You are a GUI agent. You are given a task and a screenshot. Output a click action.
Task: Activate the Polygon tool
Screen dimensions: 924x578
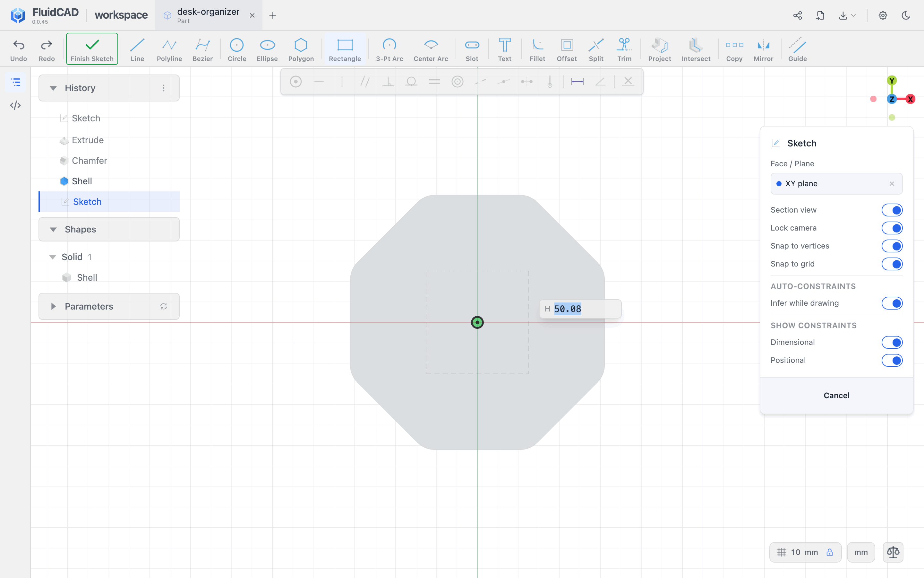(x=301, y=49)
